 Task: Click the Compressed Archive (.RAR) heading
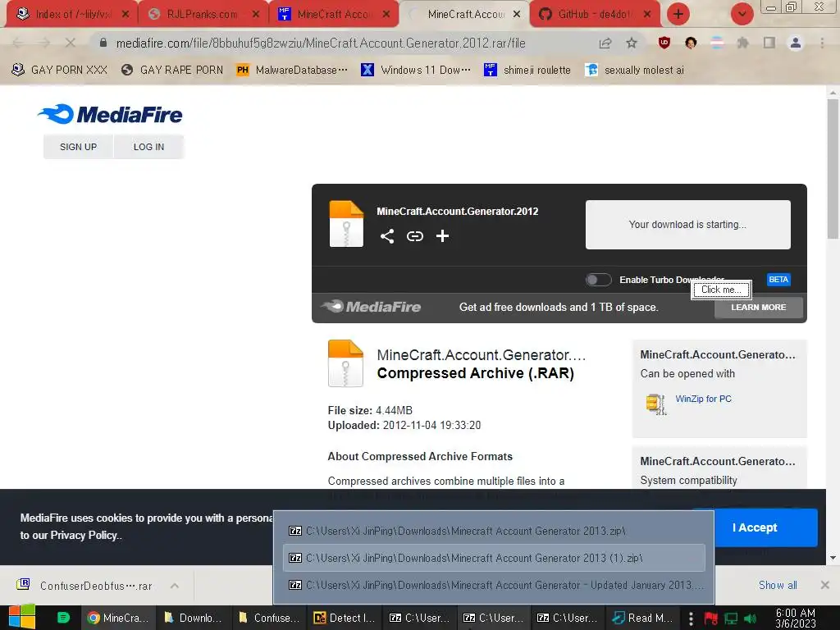[x=476, y=373]
